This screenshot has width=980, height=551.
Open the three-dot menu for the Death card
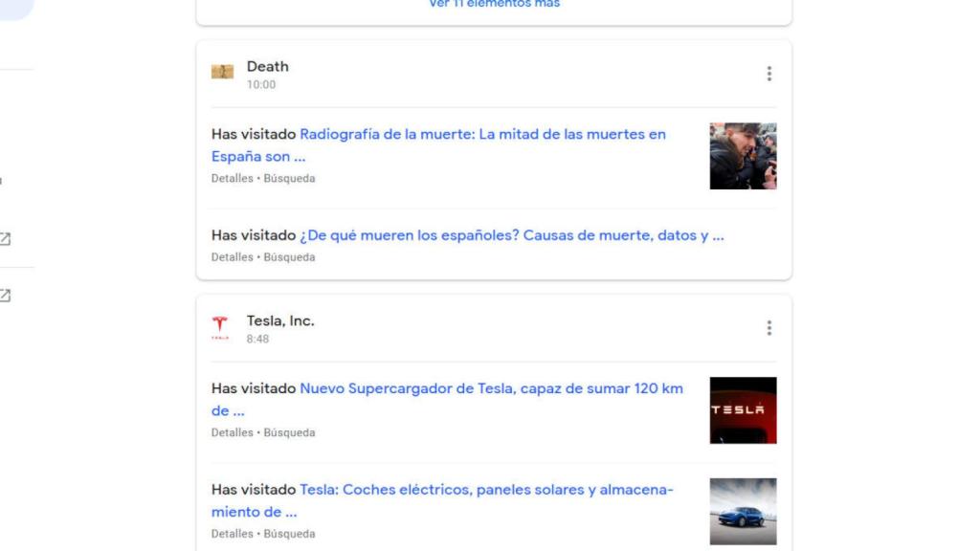[768, 74]
